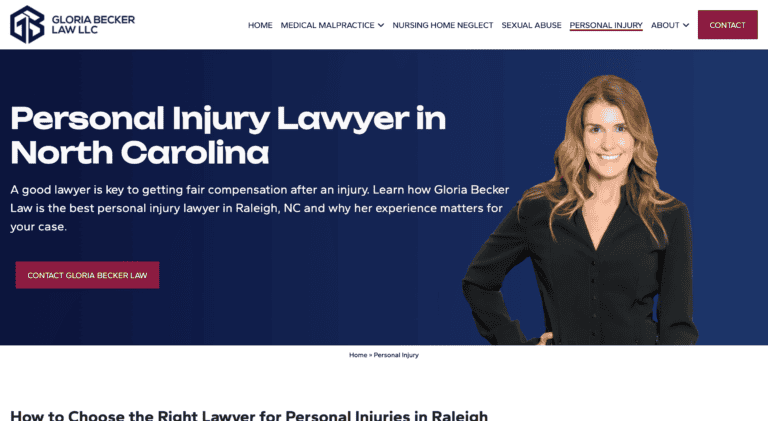Click the How to Choose the Right Lawyer heading
768x421 pixels.
tap(249, 415)
